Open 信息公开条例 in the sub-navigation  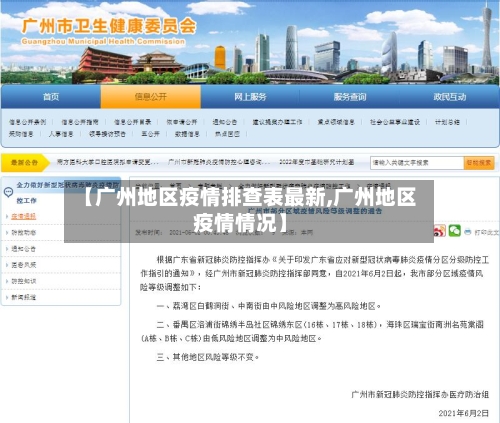pos(27,122)
